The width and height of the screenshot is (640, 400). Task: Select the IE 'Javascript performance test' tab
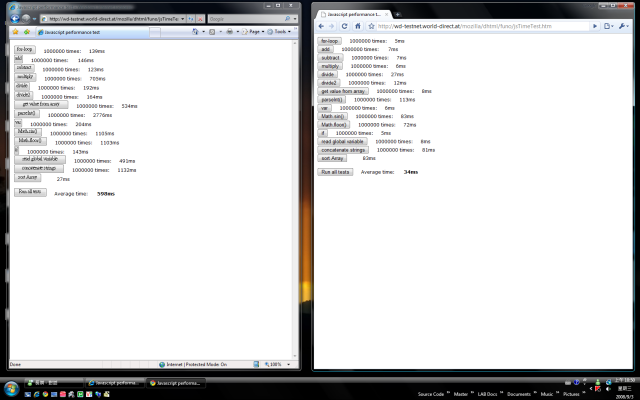(x=92, y=32)
